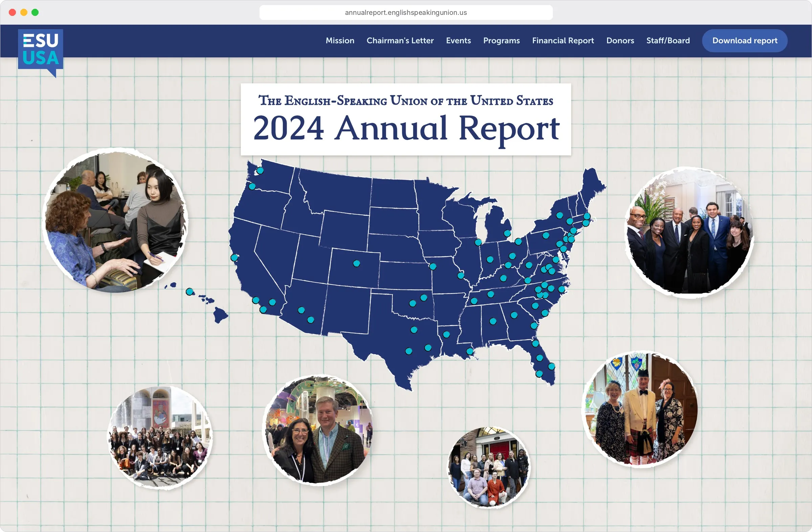This screenshot has height=532, width=812.
Task: Open the Mission nav link
Action: pyautogui.click(x=340, y=41)
